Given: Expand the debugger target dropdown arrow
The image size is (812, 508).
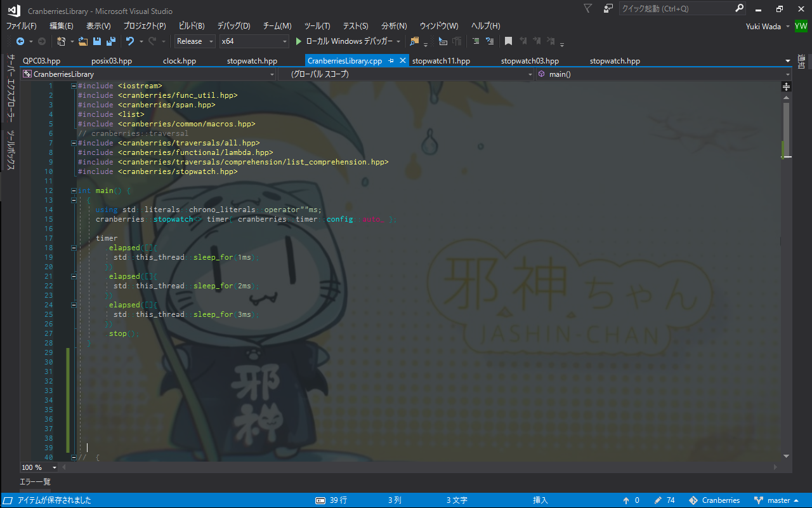Looking at the screenshot, I should [x=398, y=41].
